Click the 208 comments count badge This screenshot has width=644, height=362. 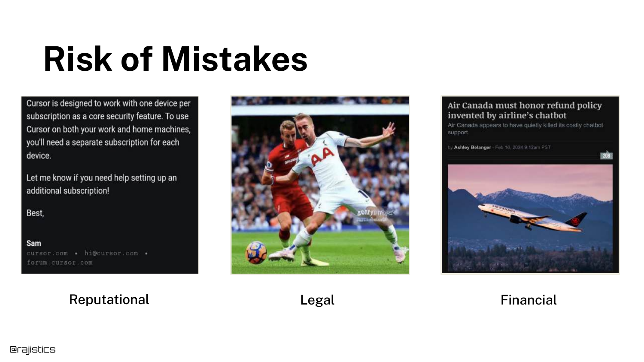(x=606, y=155)
